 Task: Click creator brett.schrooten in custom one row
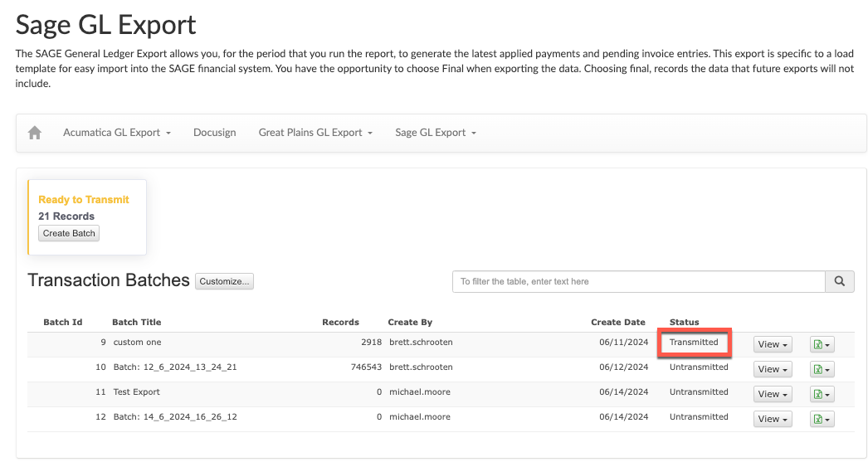coord(421,343)
